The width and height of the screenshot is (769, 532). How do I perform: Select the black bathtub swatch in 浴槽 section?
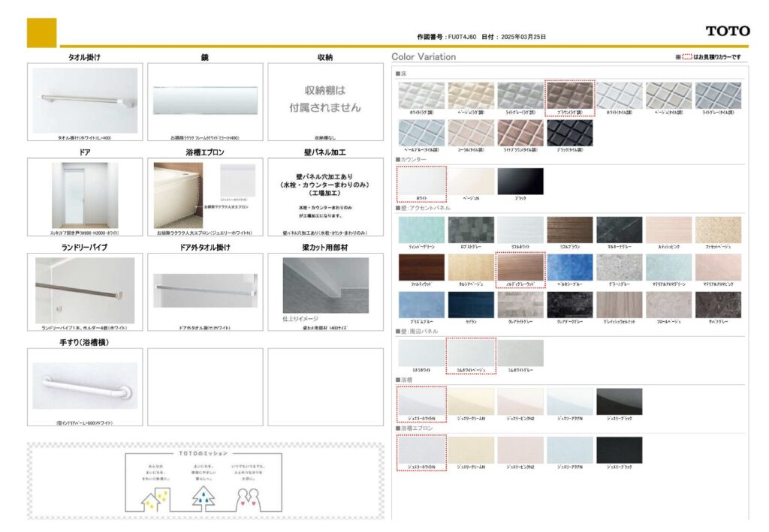click(619, 401)
